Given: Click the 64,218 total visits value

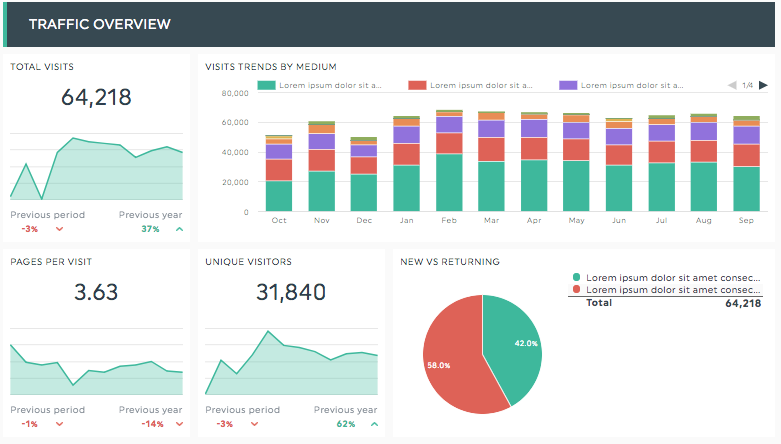Looking at the screenshot, I should tap(96, 97).
